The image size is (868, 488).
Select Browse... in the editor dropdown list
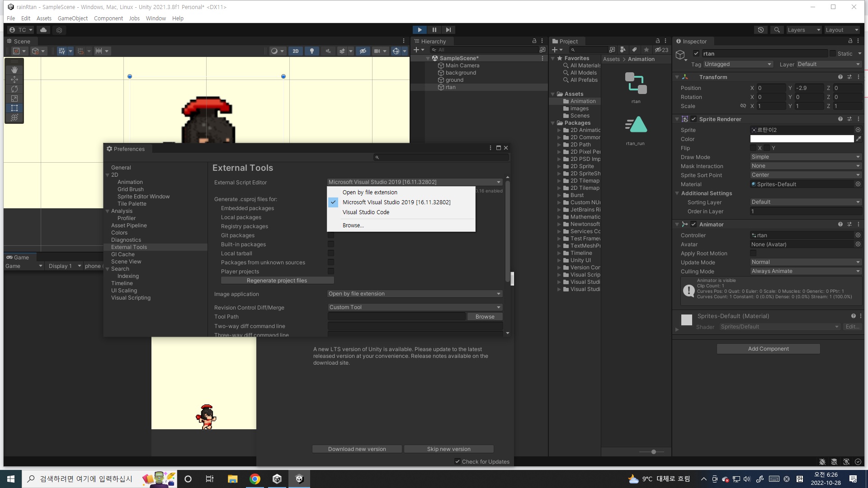coord(401,225)
